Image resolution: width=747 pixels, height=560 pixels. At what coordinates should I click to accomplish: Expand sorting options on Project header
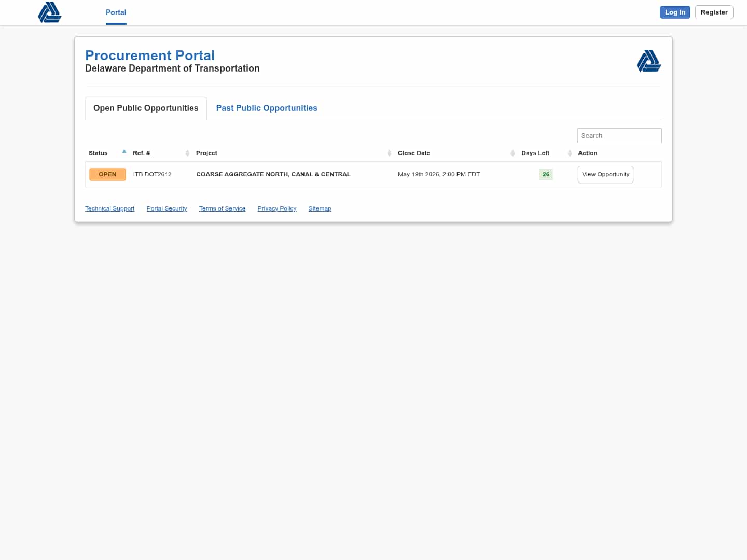(390, 153)
